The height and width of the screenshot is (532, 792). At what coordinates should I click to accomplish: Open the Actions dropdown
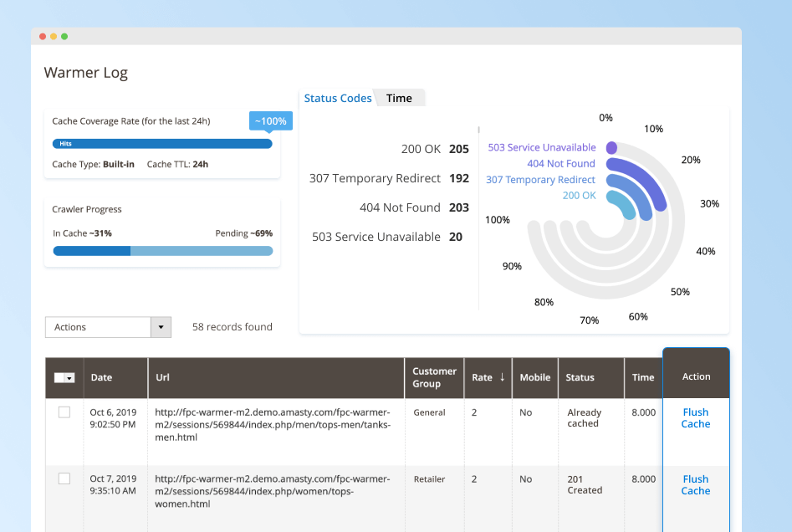click(x=108, y=327)
